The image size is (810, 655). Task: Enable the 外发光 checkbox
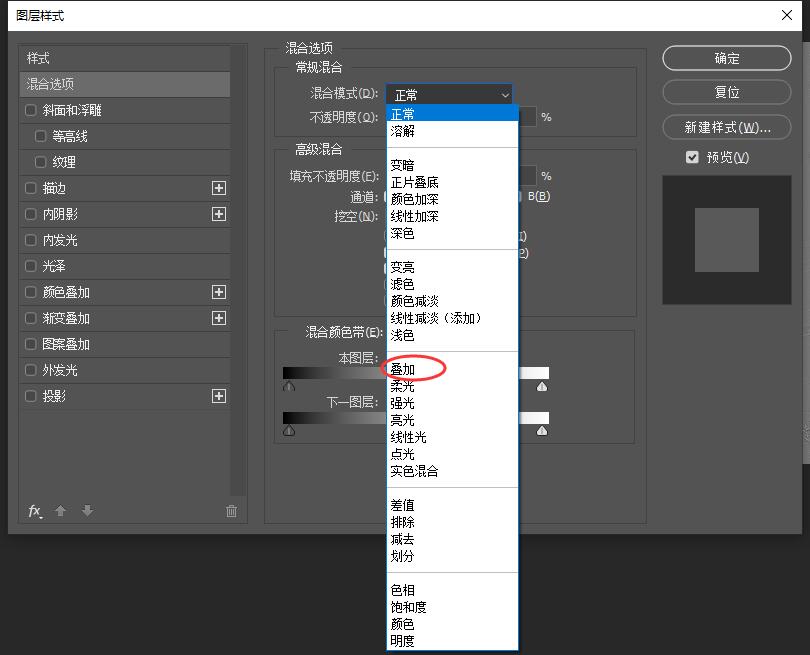click(31, 370)
